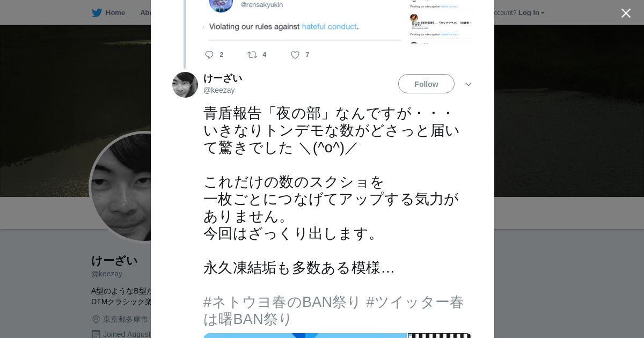This screenshot has height=338, width=644.
Task: Click the calendar Joined icon
Action: coord(96,334)
